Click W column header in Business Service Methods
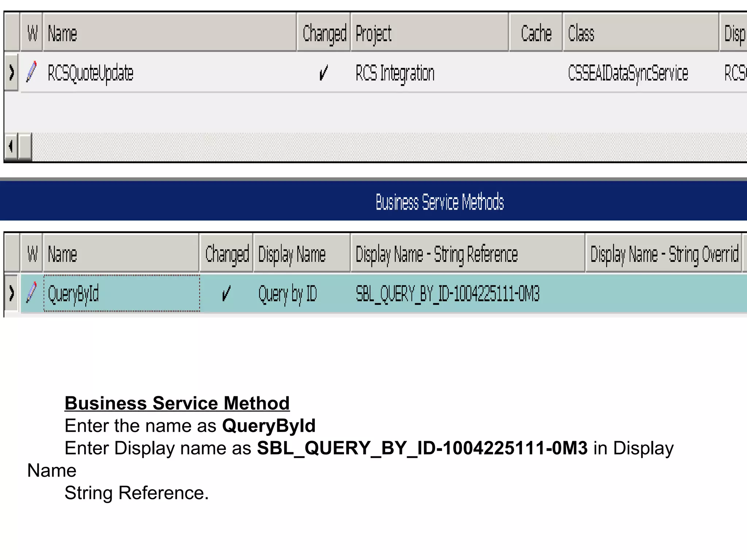 (32, 254)
